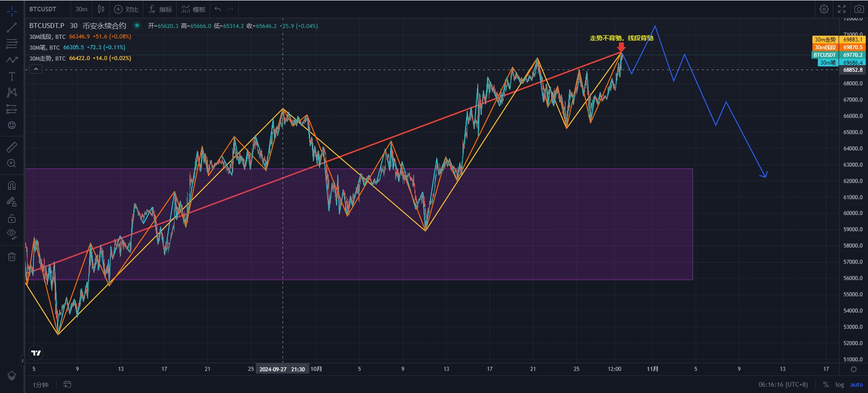The height and width of the screenshot is (393, 868).
Task: Click the 30m笔 price label 69686.4
Action: click(841, 63)
